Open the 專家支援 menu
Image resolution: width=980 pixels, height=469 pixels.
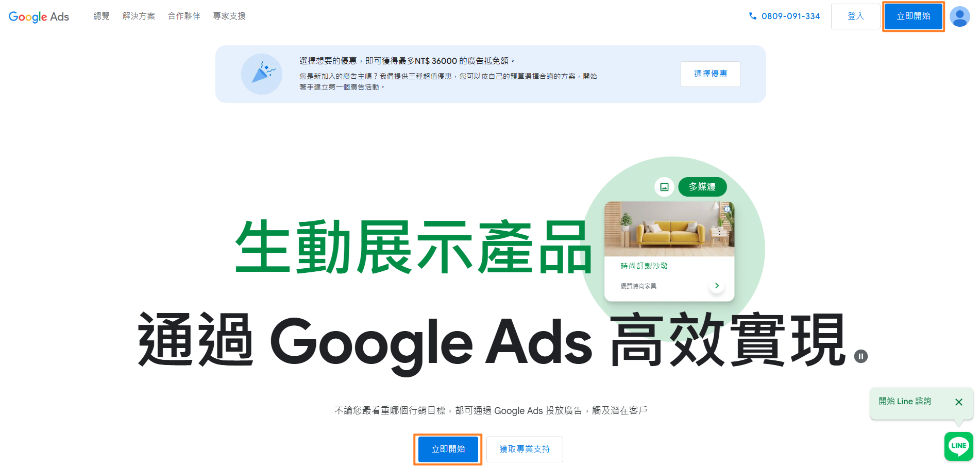[x=229, y=16]
